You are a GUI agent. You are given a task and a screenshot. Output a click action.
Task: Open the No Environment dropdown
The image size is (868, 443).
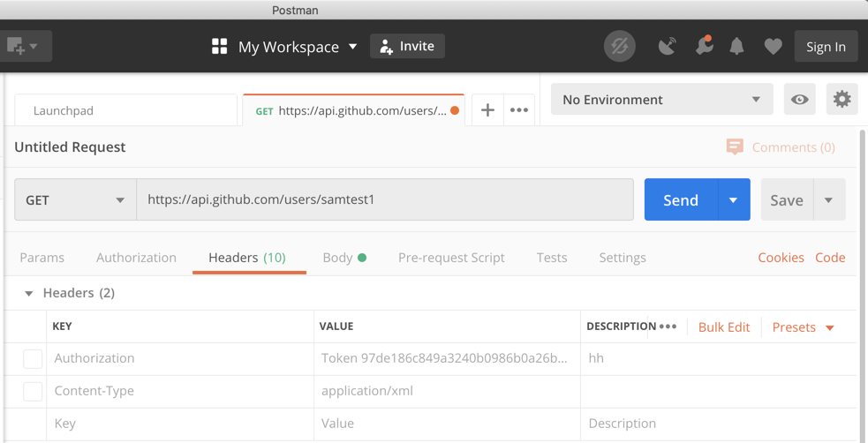(661, 100)
